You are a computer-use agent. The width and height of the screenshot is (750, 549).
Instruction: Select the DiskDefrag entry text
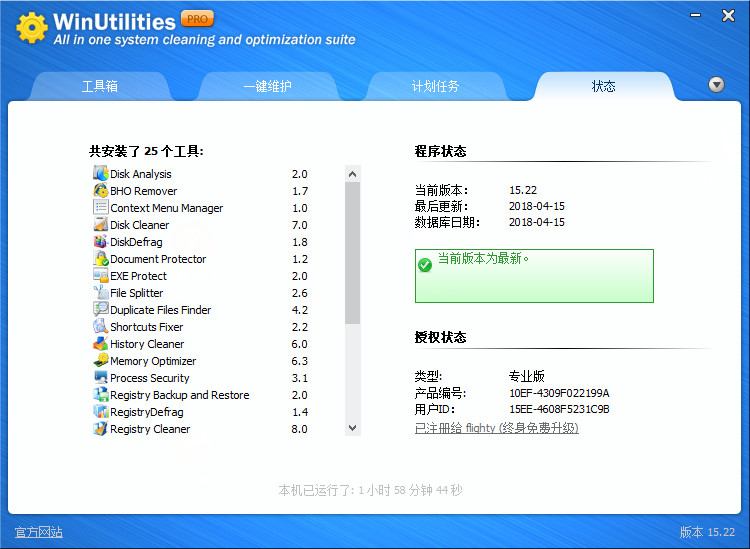[x=136, y=242]
